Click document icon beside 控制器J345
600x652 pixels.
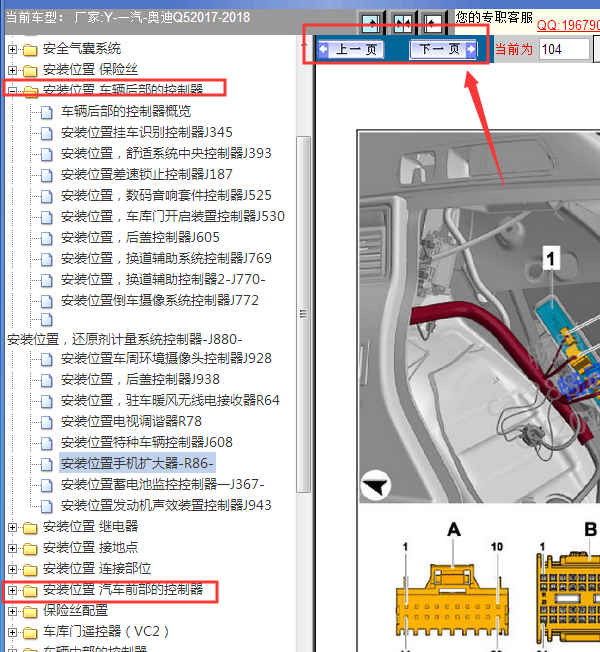pos(47,133)
